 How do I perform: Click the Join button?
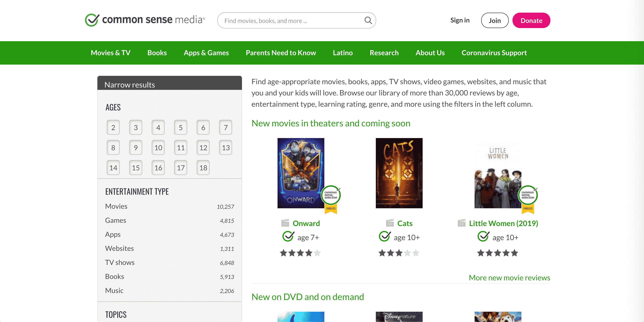click(x=495, y=20)
